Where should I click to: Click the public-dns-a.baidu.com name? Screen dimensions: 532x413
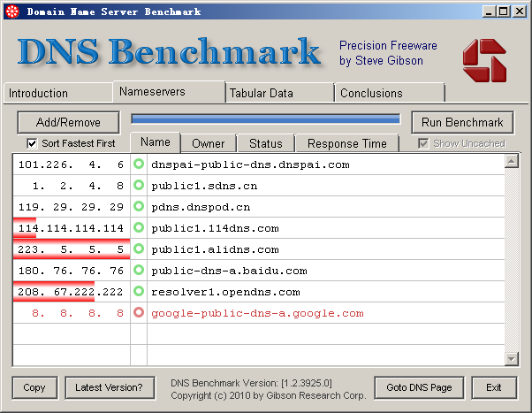point(230,271)
